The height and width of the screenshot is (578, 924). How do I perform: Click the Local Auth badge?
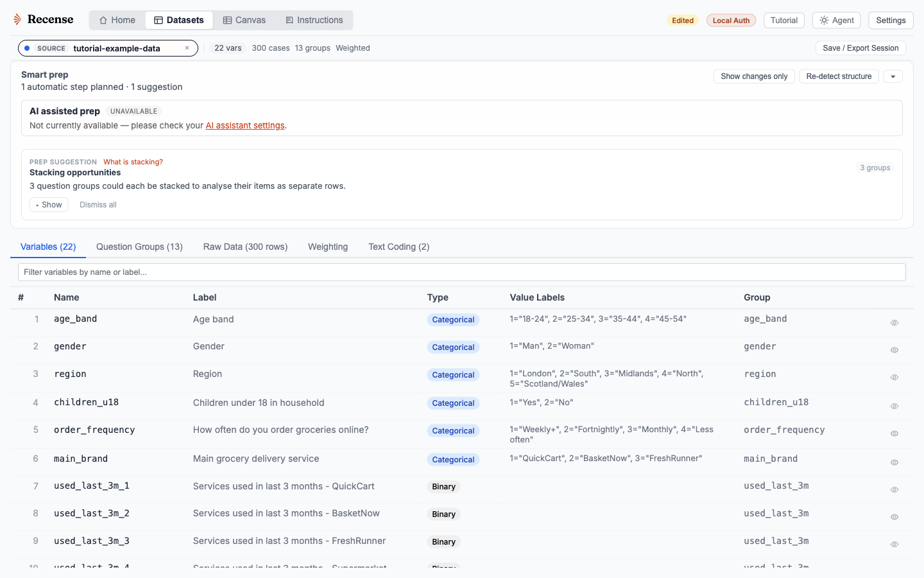pyautogui.click(x=731, y=21)
